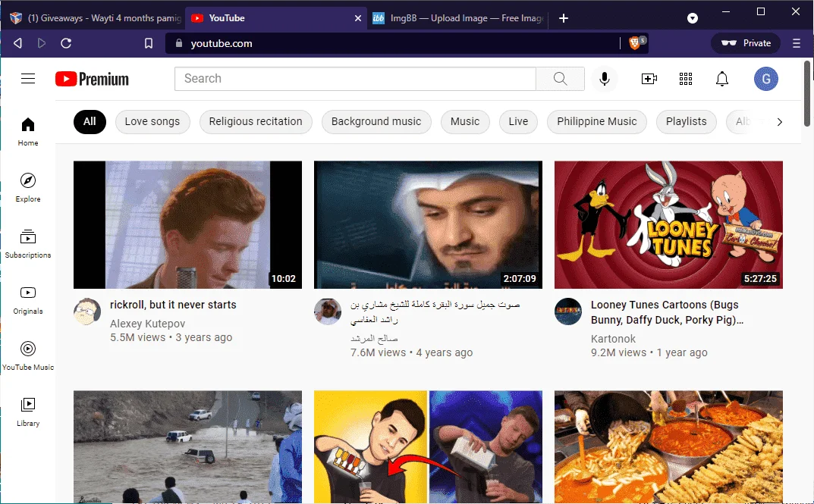Select the Live chip

click(x=518, y=122)
